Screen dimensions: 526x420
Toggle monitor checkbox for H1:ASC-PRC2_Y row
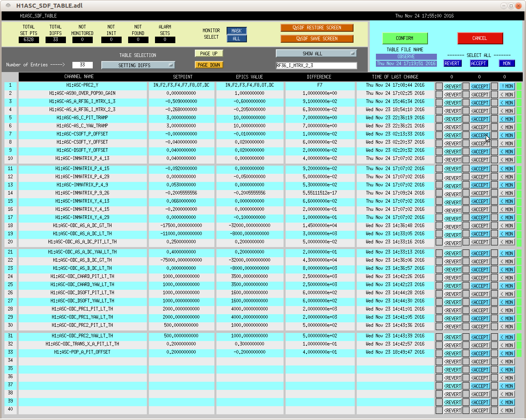coord(494,86)
